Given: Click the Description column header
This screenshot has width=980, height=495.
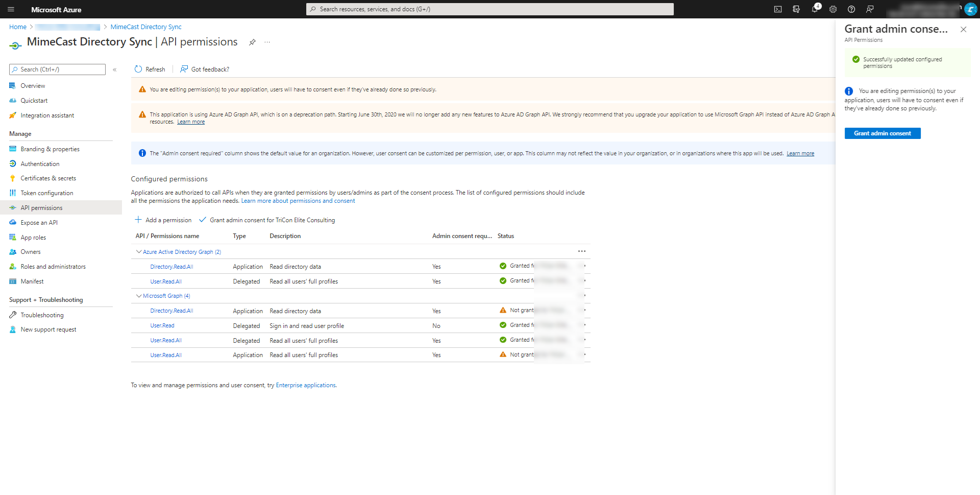Looking at the screenshot, I should pyautogui.click(x=285, y=236).
